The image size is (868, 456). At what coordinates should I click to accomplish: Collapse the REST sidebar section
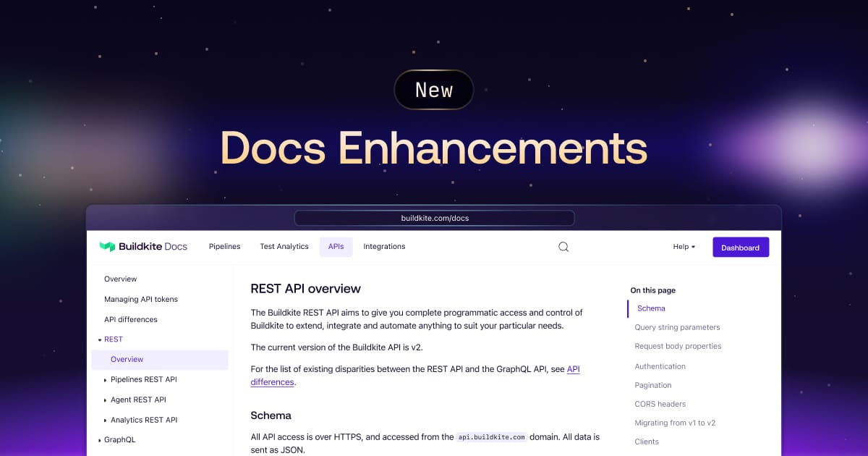coord(113,339)
